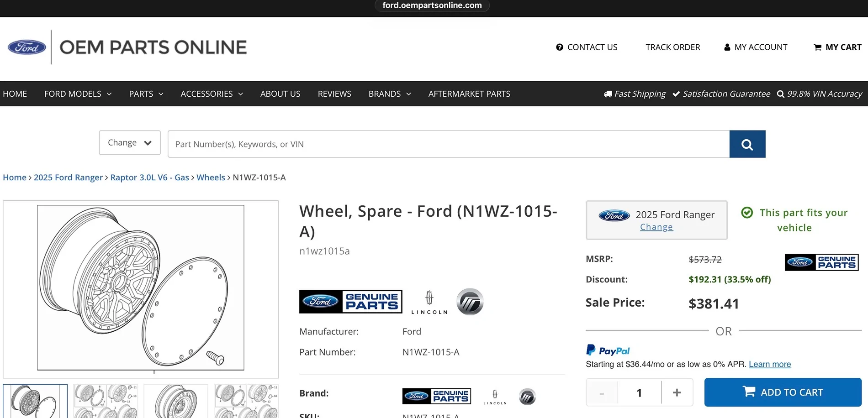The width and height of the screenshot is (868, 418).
Task: Open the Change vehicle dropdown by search
Action: [x=130, y=142]
